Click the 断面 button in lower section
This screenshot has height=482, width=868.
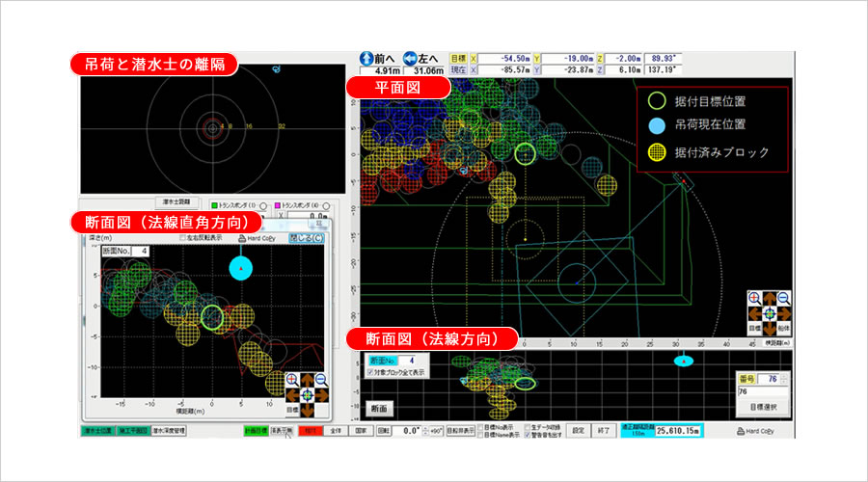[379, 409]
